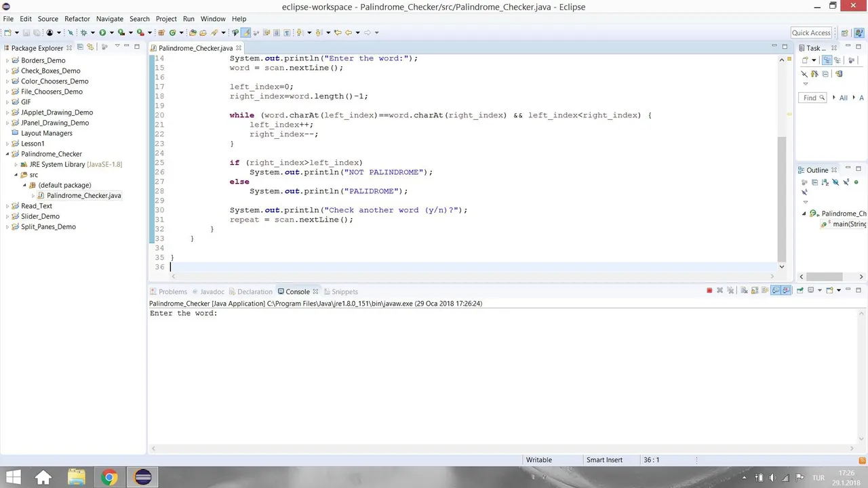Click the All link in Task List
868x488 pixels.
[x=844, y=98]
